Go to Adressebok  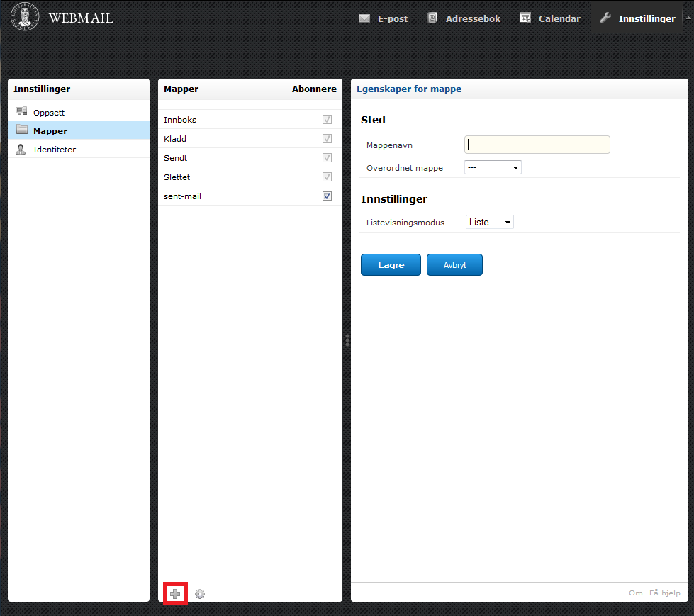(464, 18)
